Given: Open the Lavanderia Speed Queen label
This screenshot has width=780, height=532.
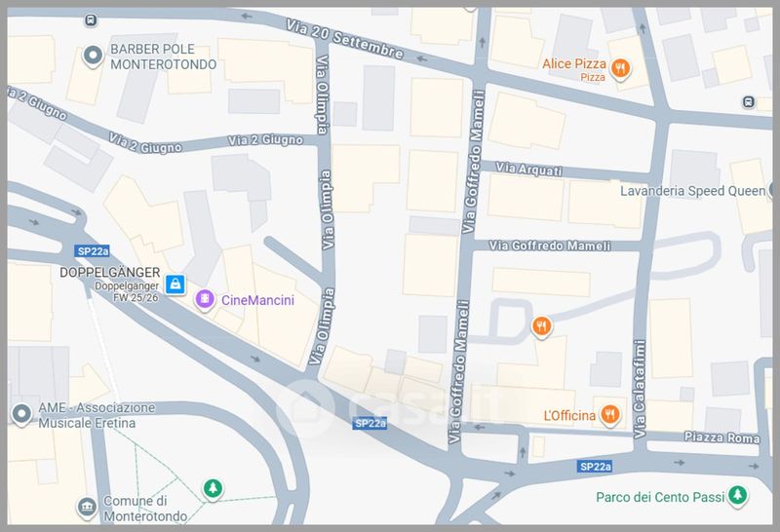Looking at the screenshot, I should pos(692,191).
